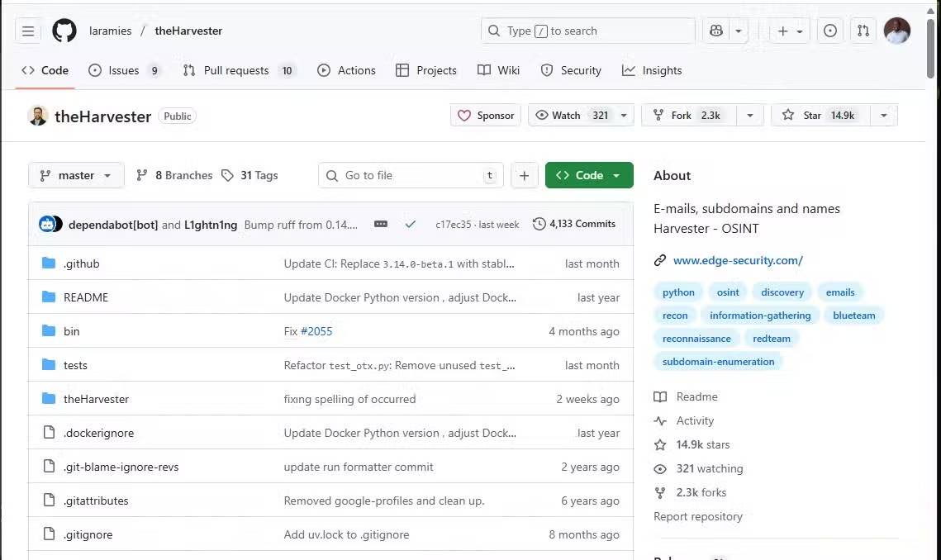Viewport: 941px width, 560px height.
Task: Go to GitHub homepage via Octocat logo
Action: pyautogui.click(x=64, y=31)
